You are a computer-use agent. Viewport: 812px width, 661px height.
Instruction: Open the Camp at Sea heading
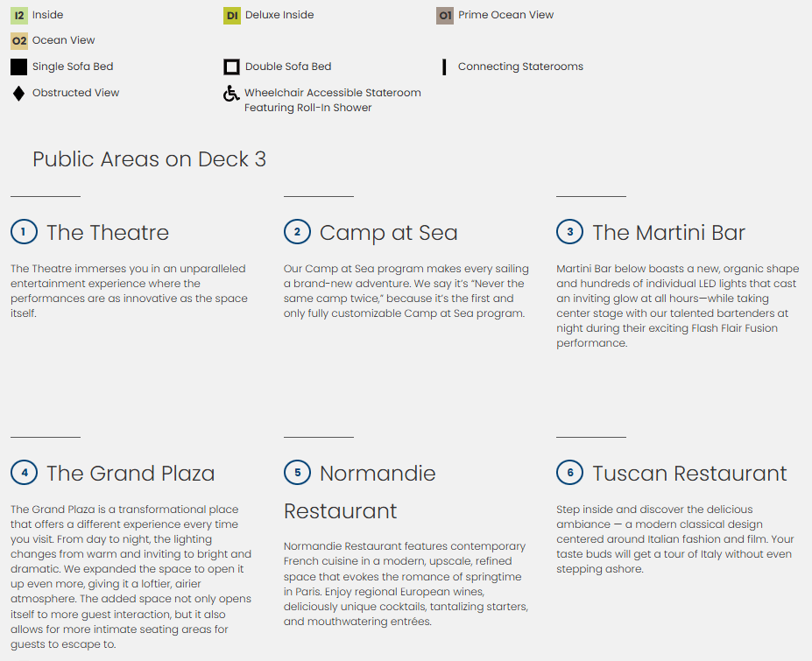point(388,233)
